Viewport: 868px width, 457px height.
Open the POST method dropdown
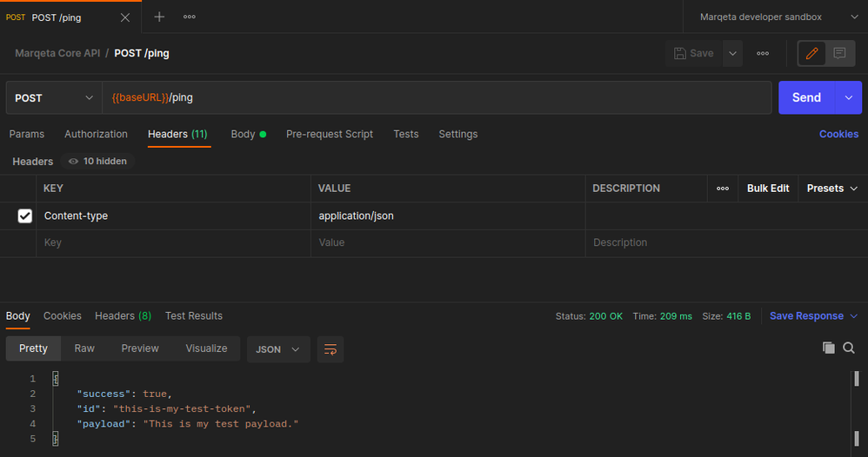pos(53,98)
